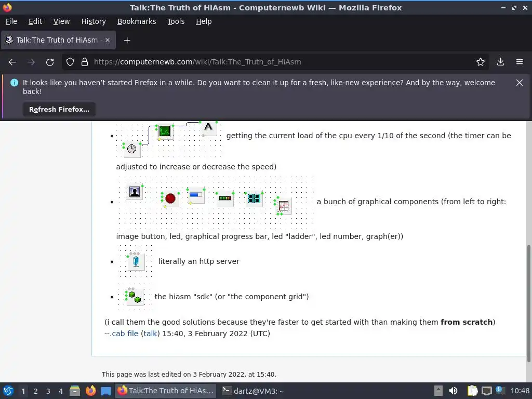Screen dimensions: 532x399
Task: Open the file manager from the taskbar
Action: click(x=75, y=391)
